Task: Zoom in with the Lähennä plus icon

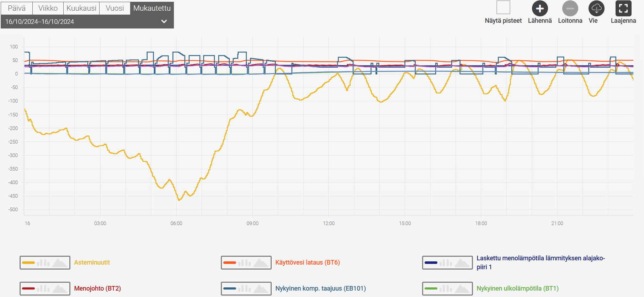Action: (x=540, y=9)
